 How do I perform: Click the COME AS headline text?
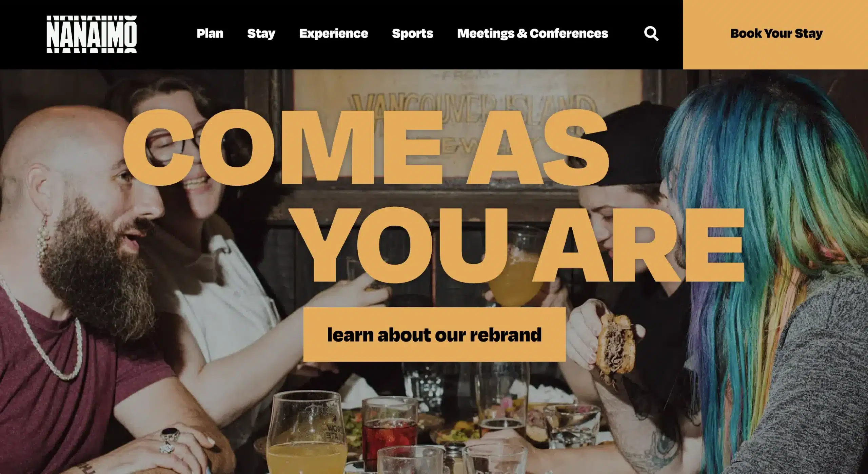(366, 147)
